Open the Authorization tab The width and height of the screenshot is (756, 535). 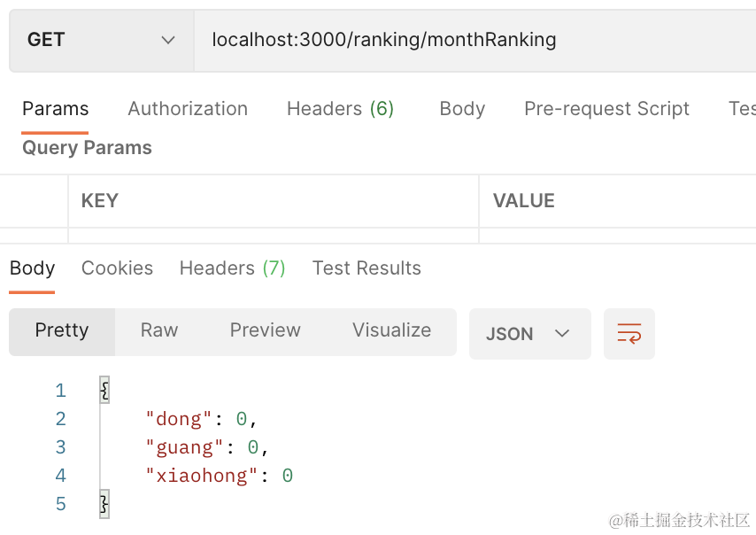pos(188,109)
